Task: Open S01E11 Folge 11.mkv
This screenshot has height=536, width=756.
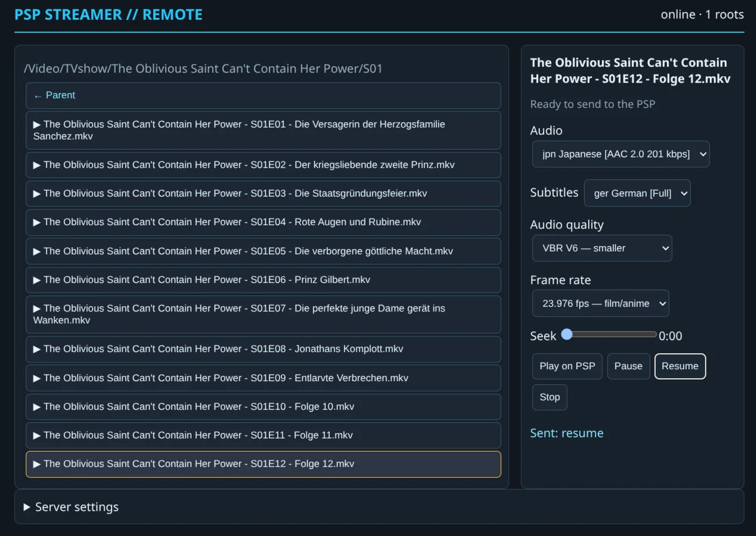Action: point(263,435)
